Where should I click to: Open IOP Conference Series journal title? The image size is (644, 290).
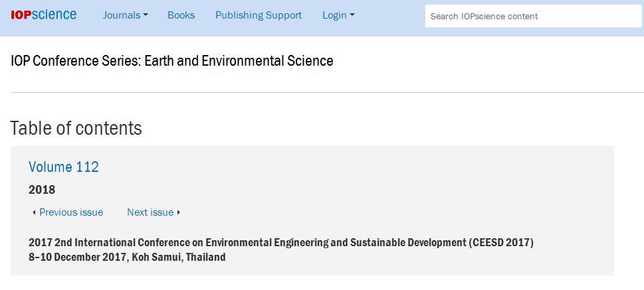point(171,60)
